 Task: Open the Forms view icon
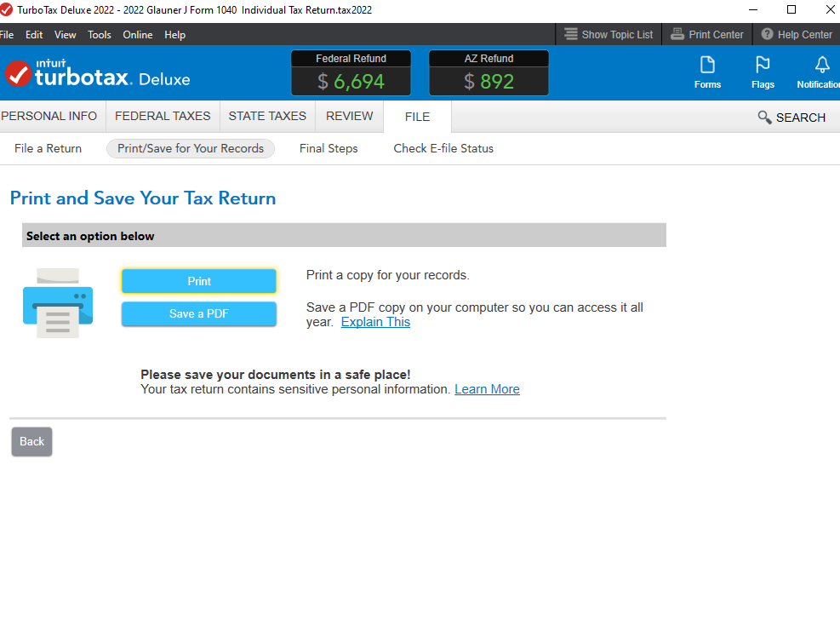click(x=707, y=72)
